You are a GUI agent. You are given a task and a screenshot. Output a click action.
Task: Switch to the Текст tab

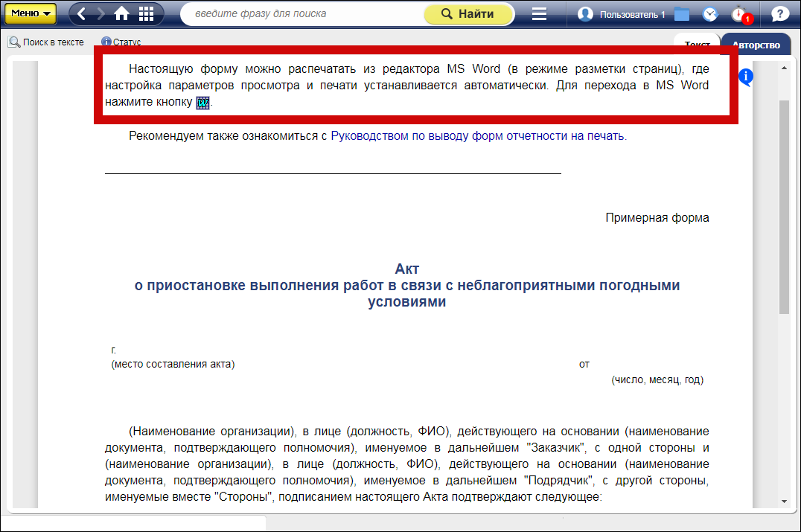pos(697,45)
